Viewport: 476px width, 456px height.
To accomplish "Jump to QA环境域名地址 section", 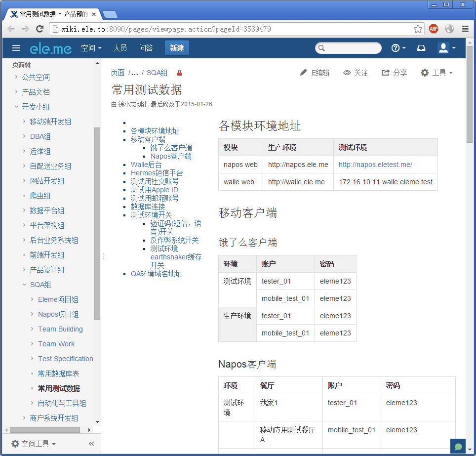I will tap(157, 274).
